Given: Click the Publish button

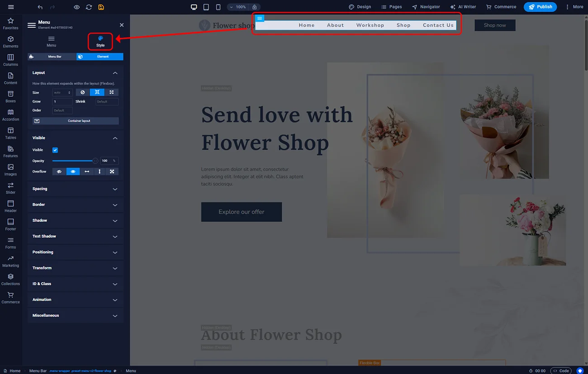Looking at the screenshot, I should pos(540,7).
